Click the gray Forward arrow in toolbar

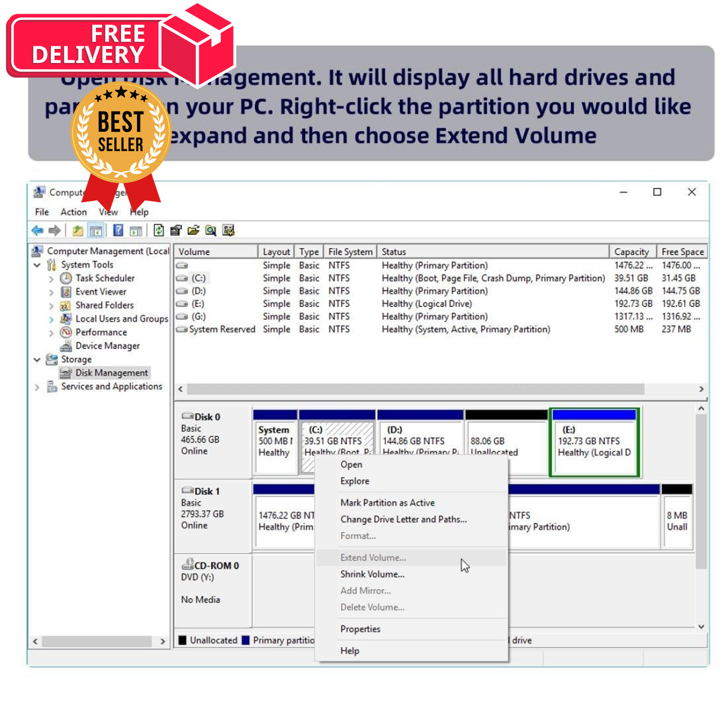point(55,230)
